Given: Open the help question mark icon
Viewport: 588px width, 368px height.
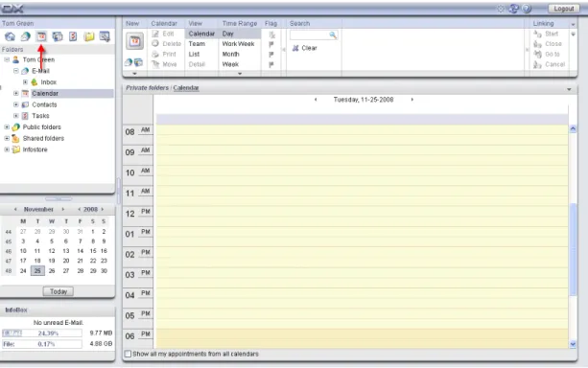Looking at the screenshot, I should [x=527, y=9].
